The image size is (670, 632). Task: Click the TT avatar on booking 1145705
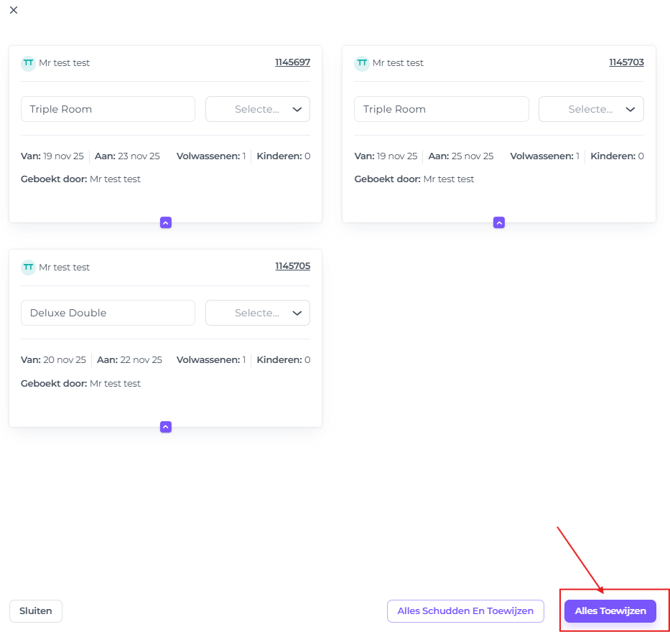point(28,267)
